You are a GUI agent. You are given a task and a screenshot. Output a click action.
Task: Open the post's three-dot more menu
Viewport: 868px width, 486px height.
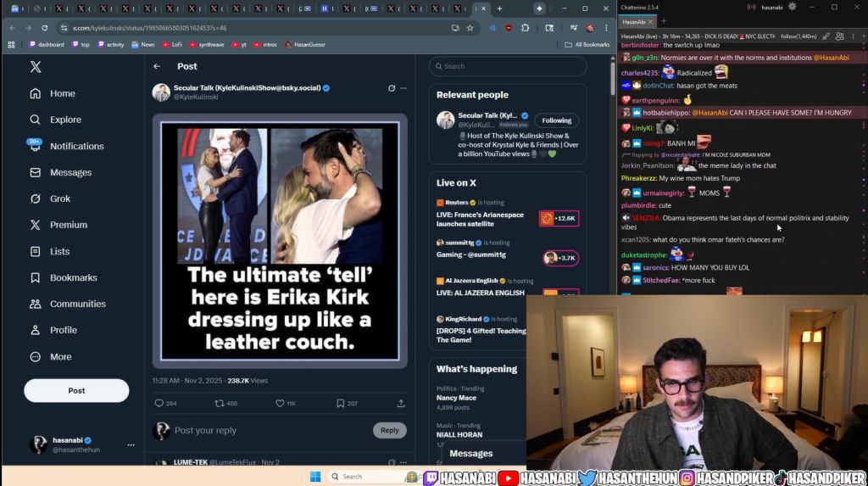403,88
